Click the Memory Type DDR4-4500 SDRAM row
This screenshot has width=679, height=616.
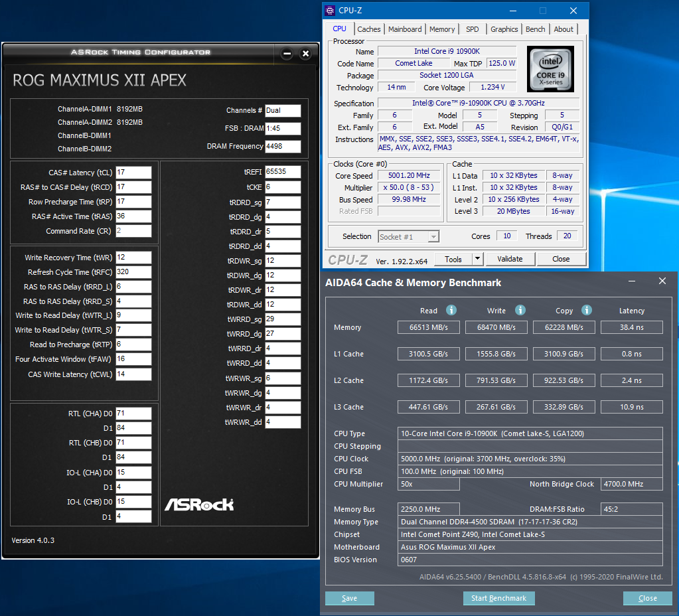(530, 522)
